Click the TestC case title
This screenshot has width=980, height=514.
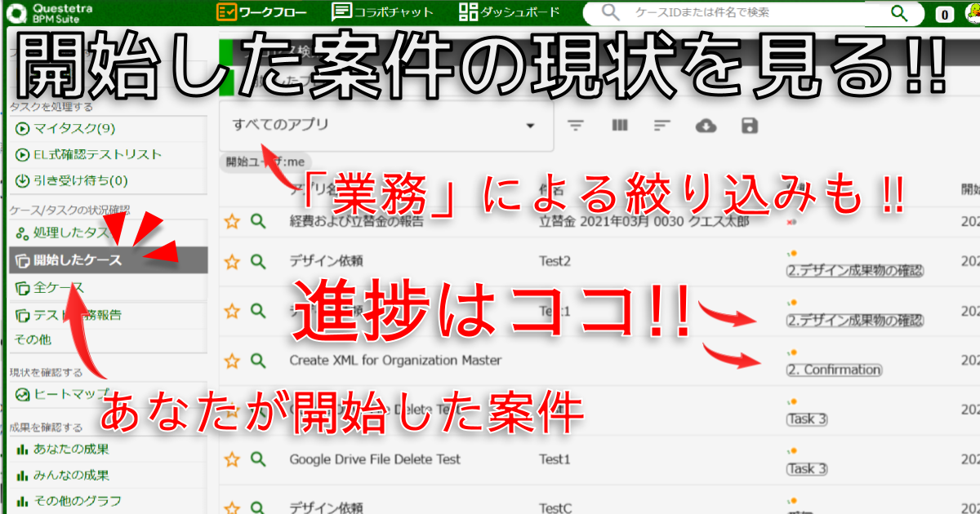[555, 508]
